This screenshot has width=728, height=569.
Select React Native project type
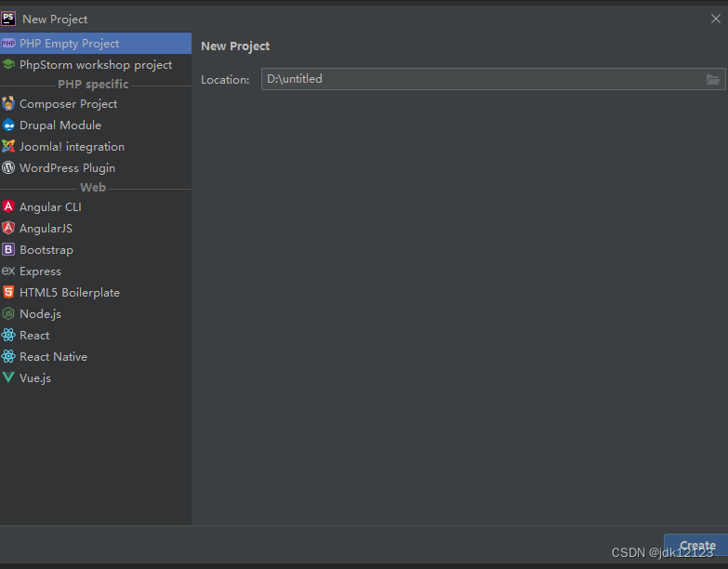pyautogui.click(x=96, y=356)
